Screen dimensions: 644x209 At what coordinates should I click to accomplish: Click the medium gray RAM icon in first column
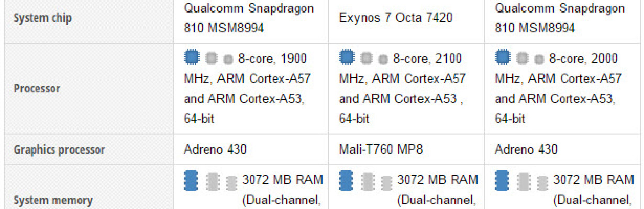pyautogui.click(x=213, y=181)
